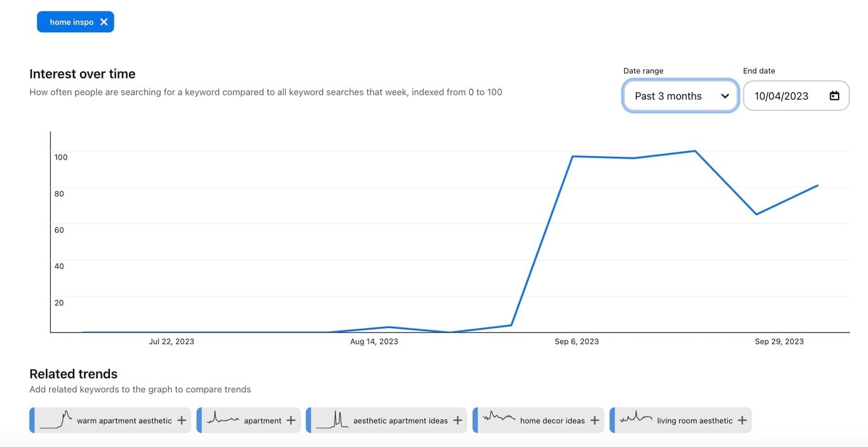Viewport: 868px width, 447px height.
Task: Click the peak point on the trend line
Action: coord(694,151)
